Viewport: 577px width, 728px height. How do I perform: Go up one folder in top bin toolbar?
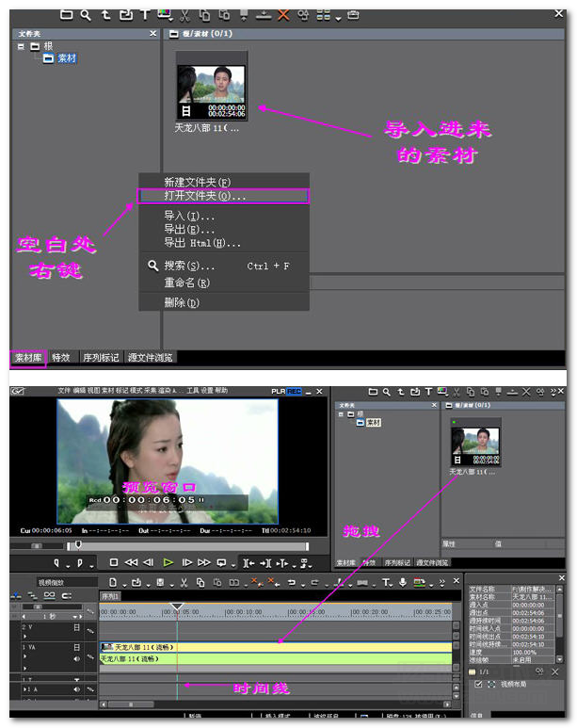click(105, 15)
